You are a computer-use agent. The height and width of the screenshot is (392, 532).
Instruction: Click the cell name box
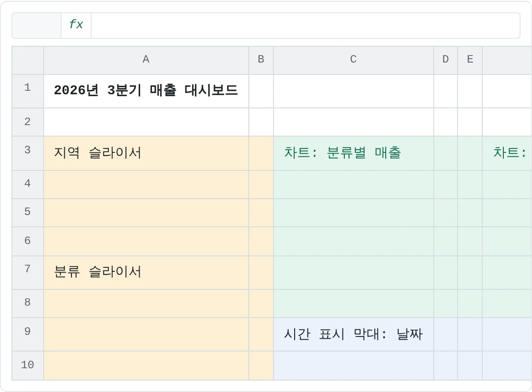[37, 25]
